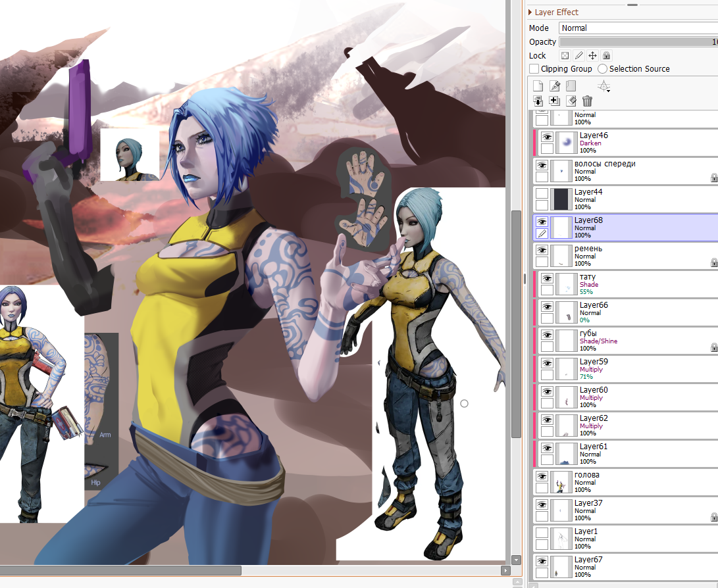
Task: Click the delete layer trash icon
Action: (588, 101)
